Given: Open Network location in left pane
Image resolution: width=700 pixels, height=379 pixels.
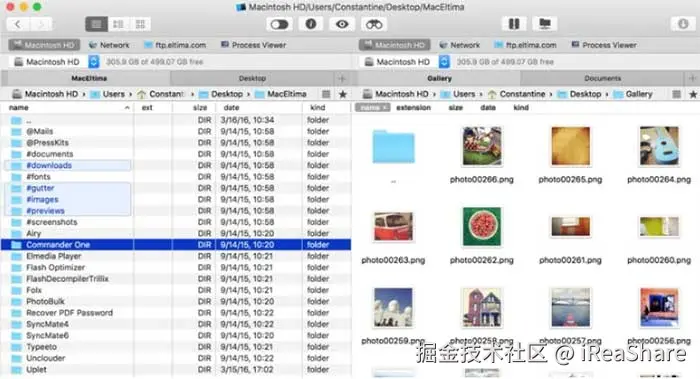Looking at the screenshot, I should pyautogui.click(x=109, y=45).
